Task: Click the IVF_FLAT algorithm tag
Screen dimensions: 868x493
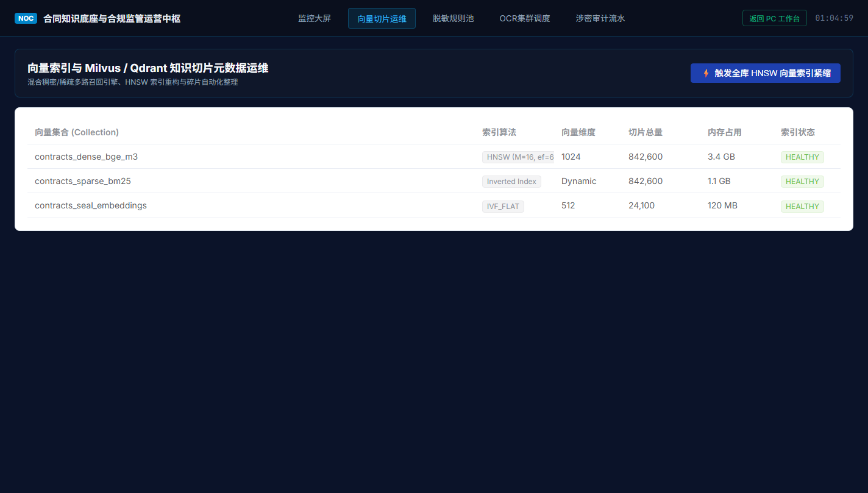Action: click(503, 207)
